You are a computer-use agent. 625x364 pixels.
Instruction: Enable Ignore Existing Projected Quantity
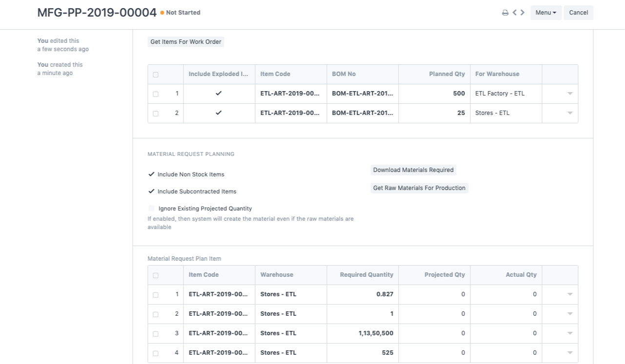pos(151,208)
